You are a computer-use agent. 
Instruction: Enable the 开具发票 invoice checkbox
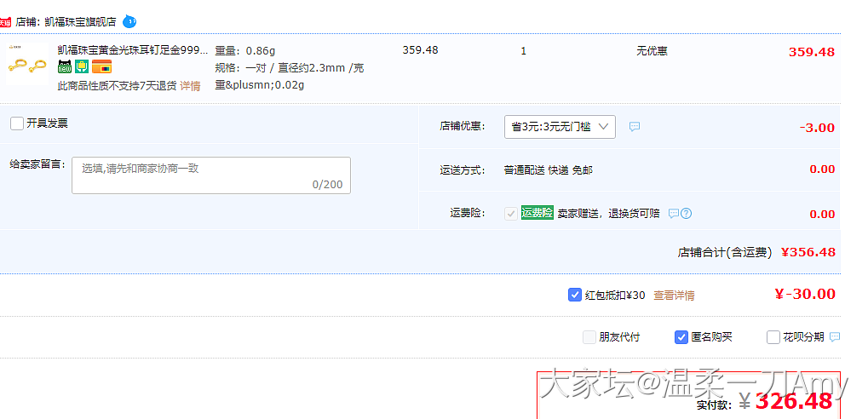tap(17, 123)
